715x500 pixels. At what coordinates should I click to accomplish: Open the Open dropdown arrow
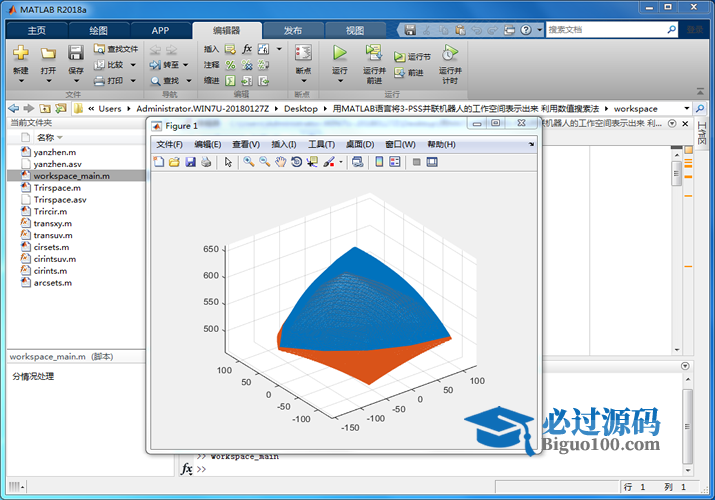(x=48, y=81)
